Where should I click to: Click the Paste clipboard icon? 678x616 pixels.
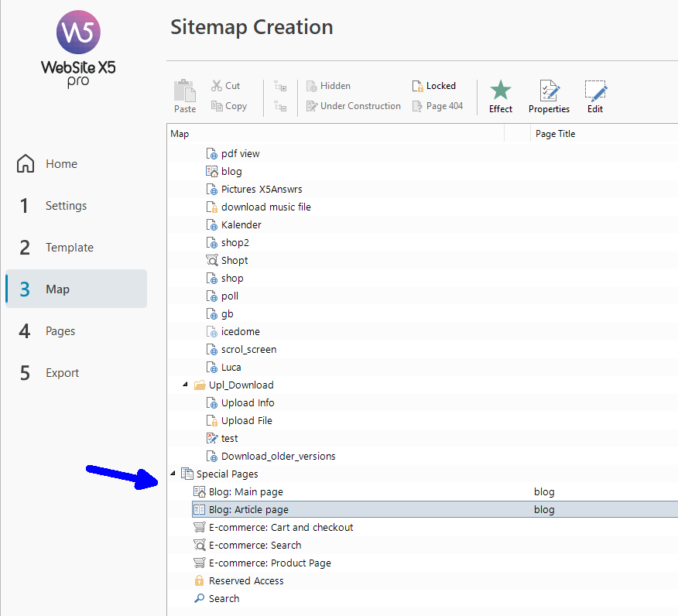pyautogui.click(x=185, y=91)
